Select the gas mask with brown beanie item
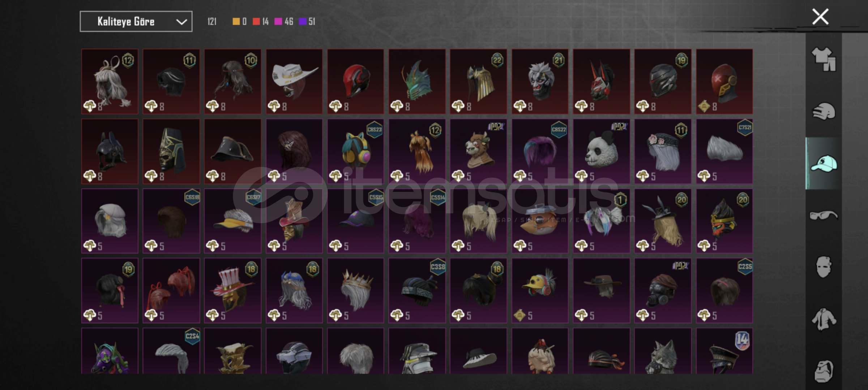Viewport: 868px width, 390px height. [663, 291]
